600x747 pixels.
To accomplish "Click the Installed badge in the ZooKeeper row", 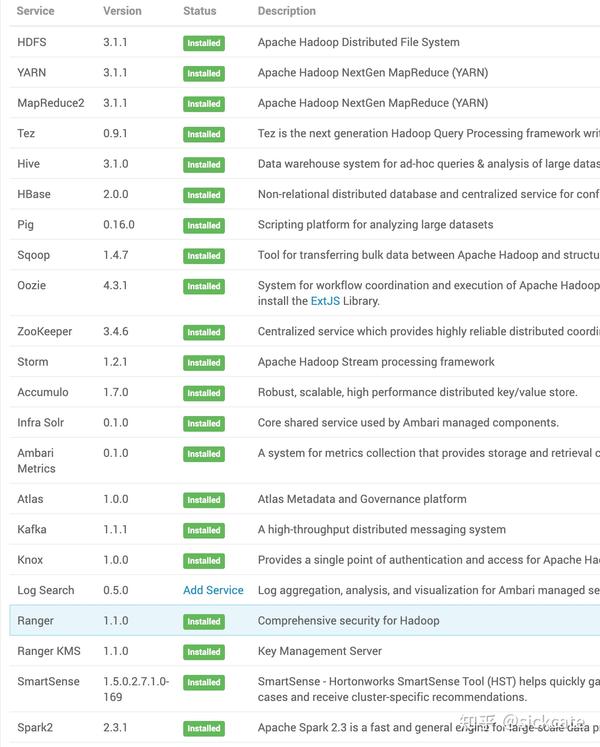I will coord(203,333).
